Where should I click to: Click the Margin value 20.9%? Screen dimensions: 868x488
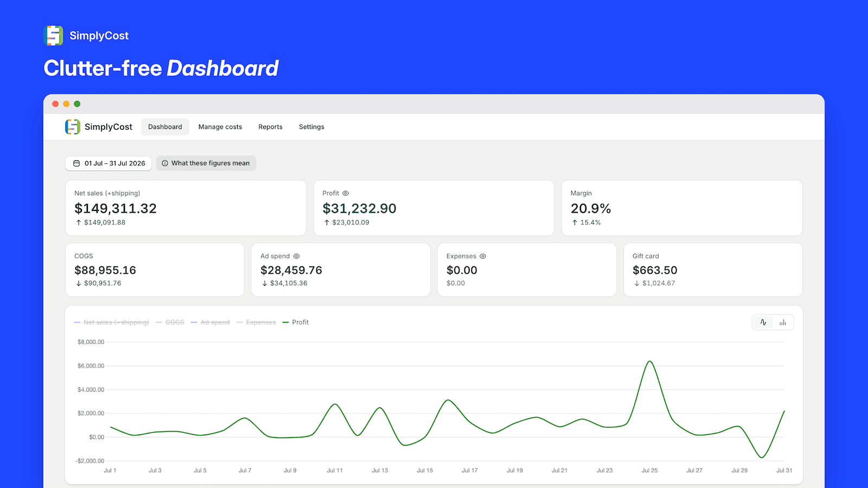(591, 209)
